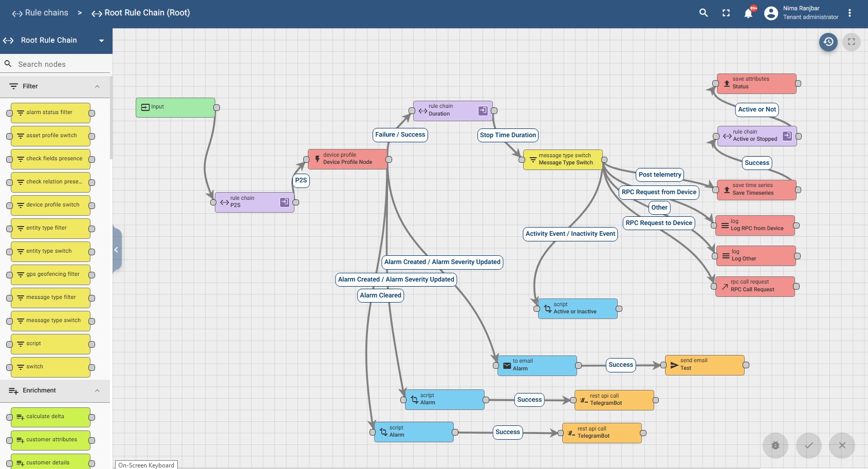Open the search icon in top bar
This screenshot has height=469, width=868.
coord(704,13)
